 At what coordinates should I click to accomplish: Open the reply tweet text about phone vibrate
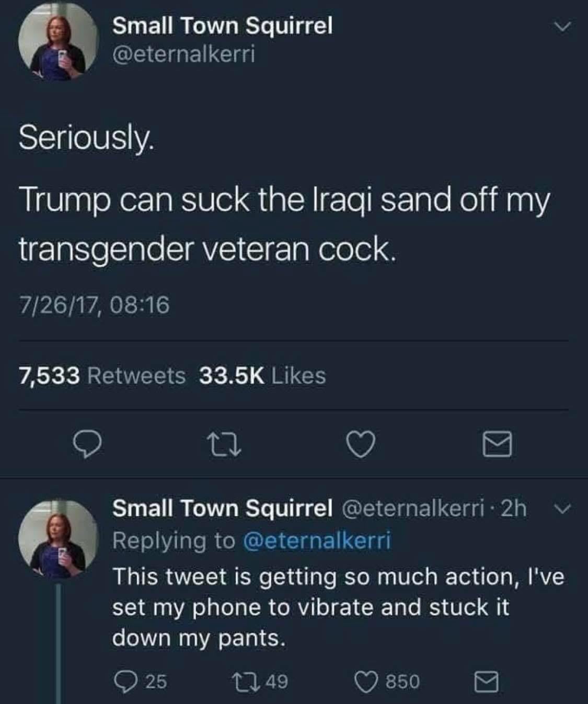[339, 607]
